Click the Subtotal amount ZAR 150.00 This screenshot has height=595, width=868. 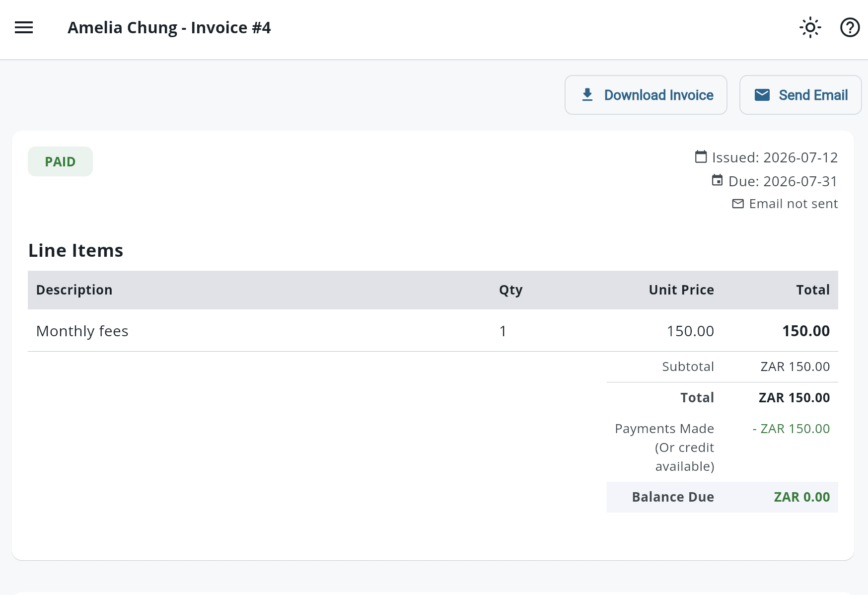click(x=795, y=367)
